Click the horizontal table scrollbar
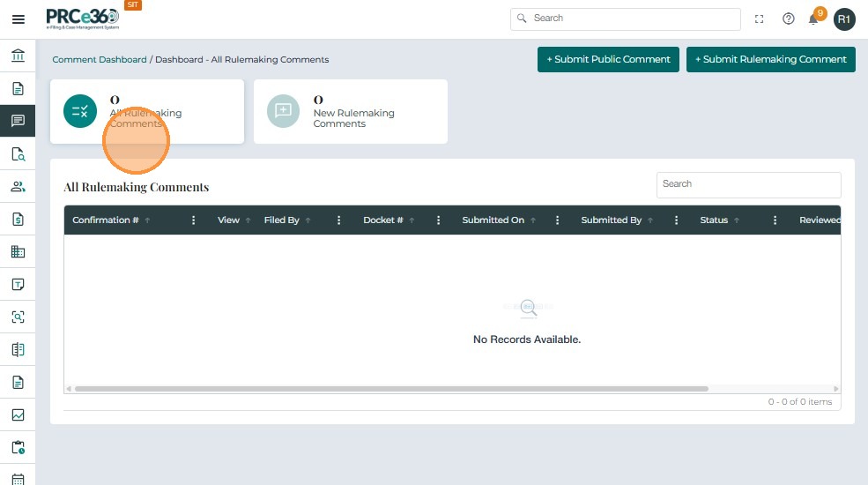 391,389
